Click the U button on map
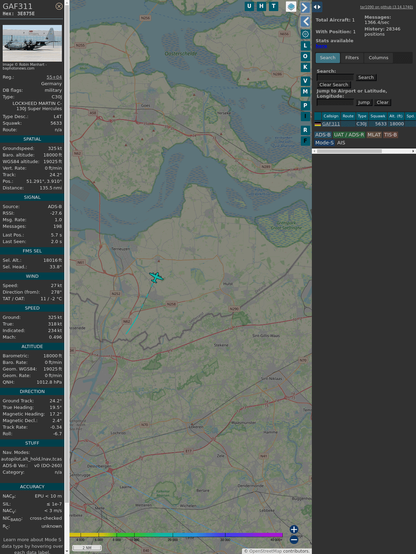416x554 pixels. click(249, 6)
